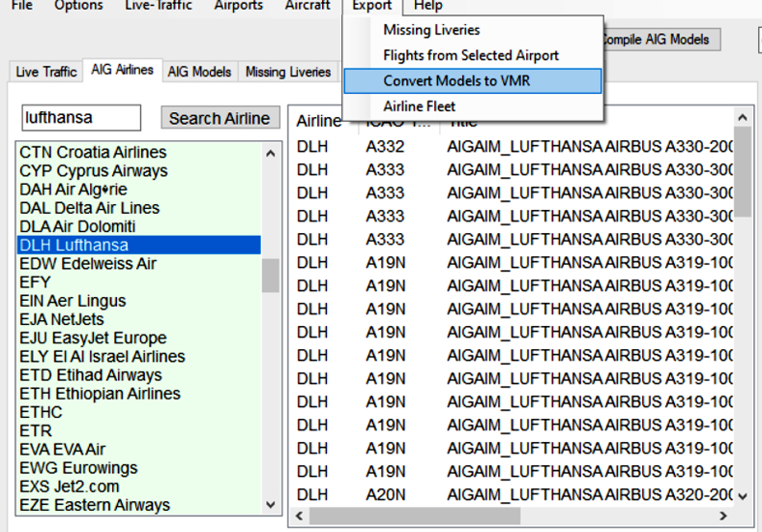Switch to the AIG Models tab
This screenshot has width=762, height=532.
pos(199,72)
